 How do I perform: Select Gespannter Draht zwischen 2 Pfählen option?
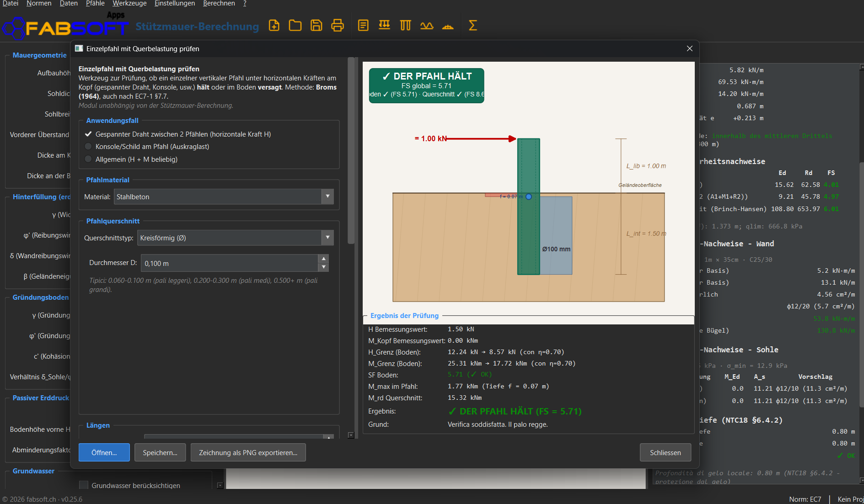[89, 134]
